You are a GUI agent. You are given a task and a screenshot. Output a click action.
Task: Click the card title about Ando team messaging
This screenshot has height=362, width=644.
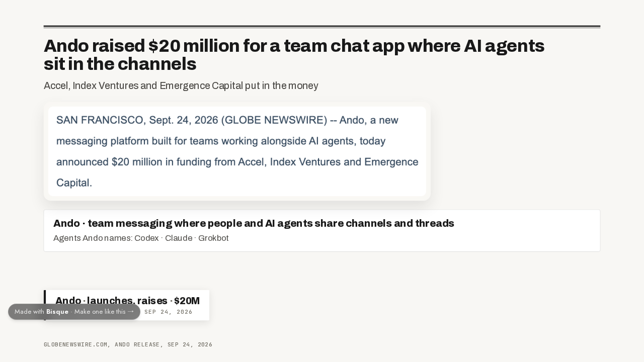(x=254, y=223)
